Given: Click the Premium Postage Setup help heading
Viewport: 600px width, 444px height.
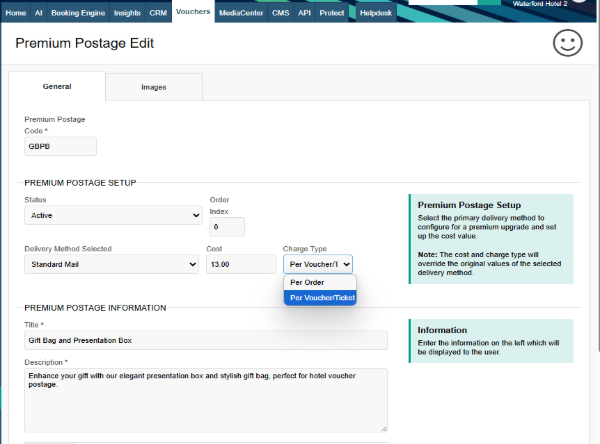Looking at the screenshot, I should tap(469, 205).
